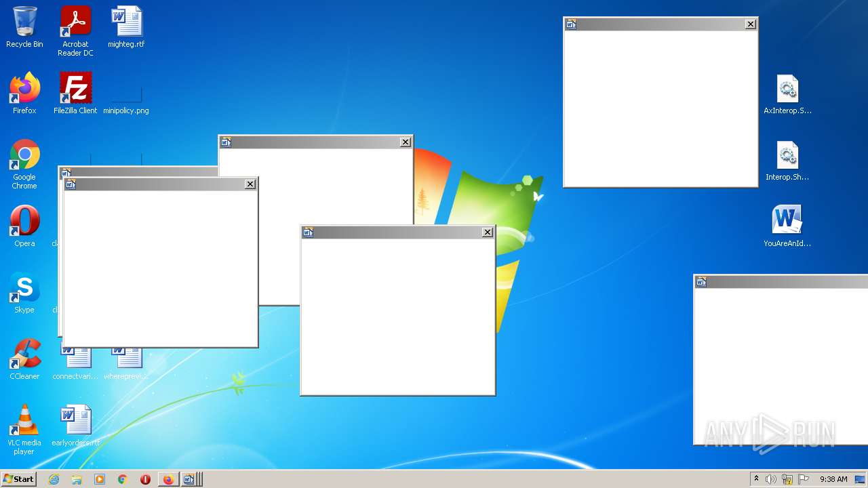The height and width of the screenshot is (488, 868).
Task: Close the front blank window beside Opera icon
Action: 250,184
